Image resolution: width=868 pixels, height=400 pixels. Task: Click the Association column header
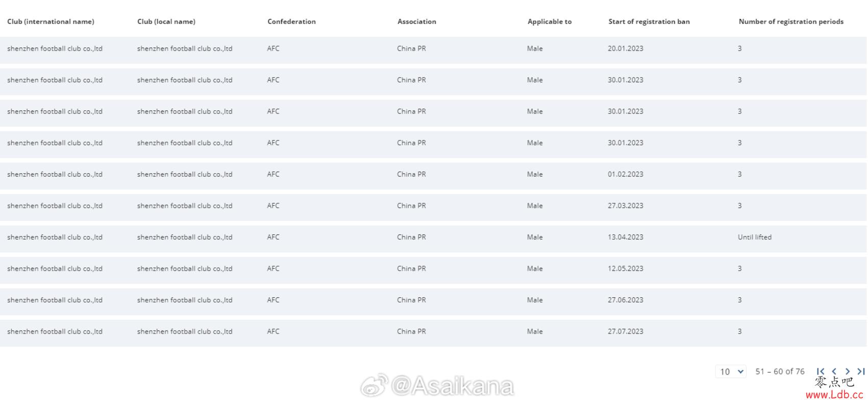[417, 21]
